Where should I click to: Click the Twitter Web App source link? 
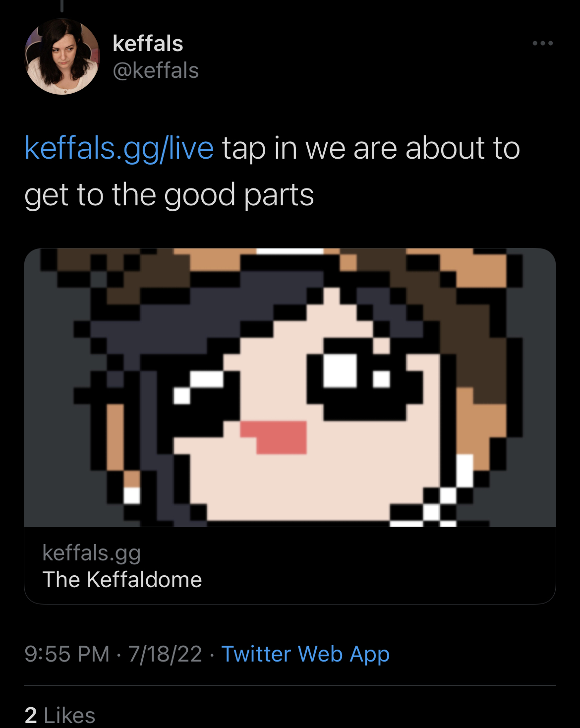(x=305, y=654)
